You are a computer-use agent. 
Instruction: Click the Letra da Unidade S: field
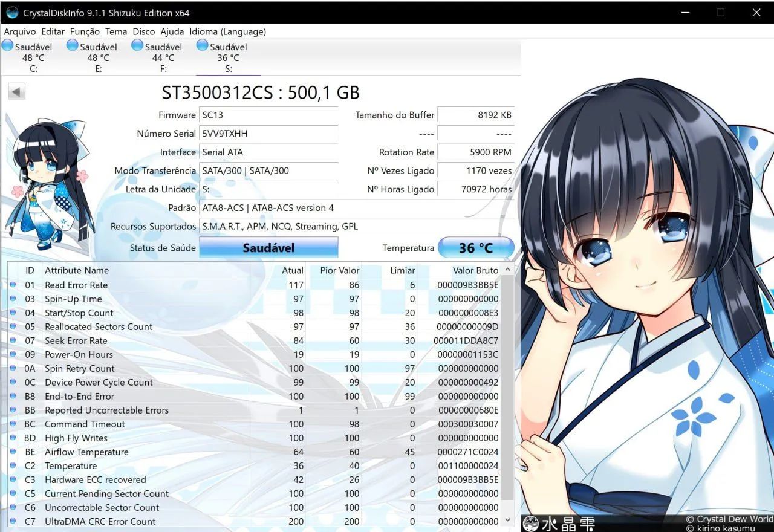pyautogui.click(x=268, y=189)
